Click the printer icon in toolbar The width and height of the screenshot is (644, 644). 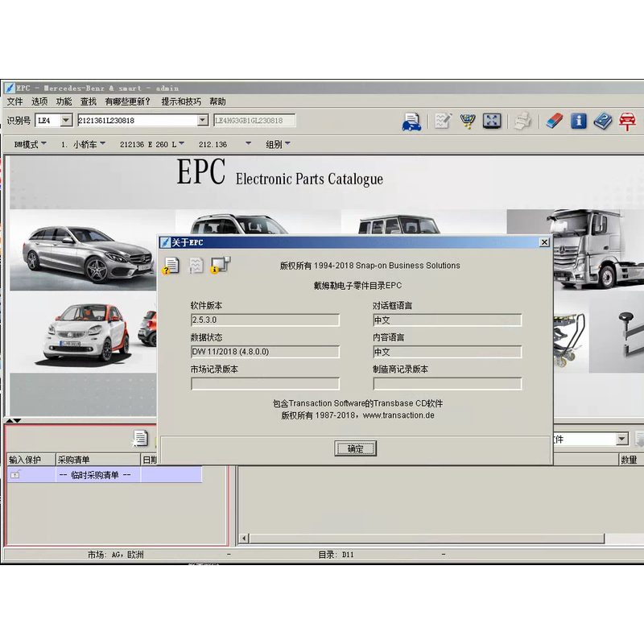coord(522,122)
